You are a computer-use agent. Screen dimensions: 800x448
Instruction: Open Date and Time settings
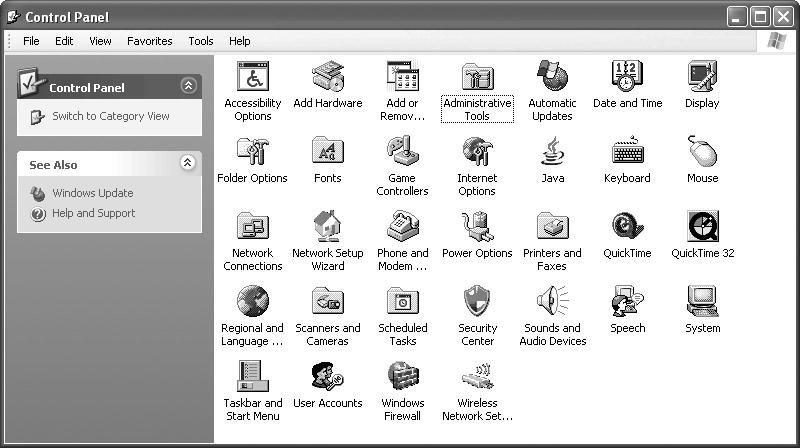(x=627, y=77)
